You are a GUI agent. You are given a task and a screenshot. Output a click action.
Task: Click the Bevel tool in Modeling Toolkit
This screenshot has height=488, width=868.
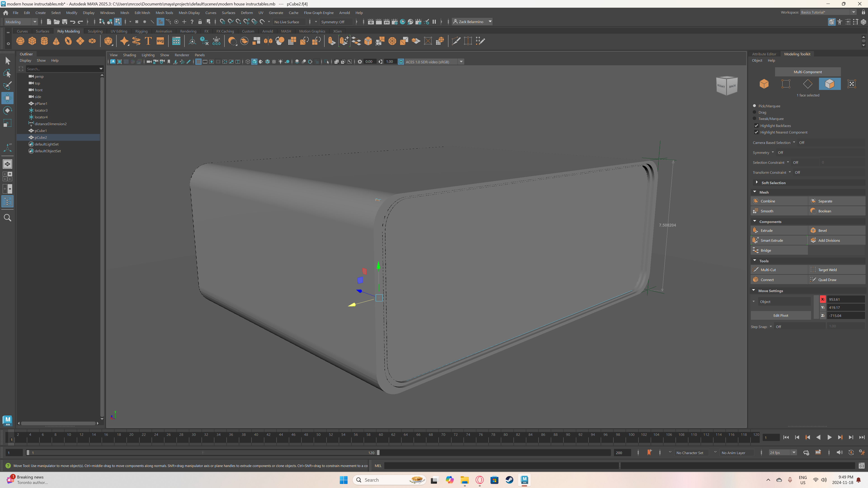(x=837, y=230)
